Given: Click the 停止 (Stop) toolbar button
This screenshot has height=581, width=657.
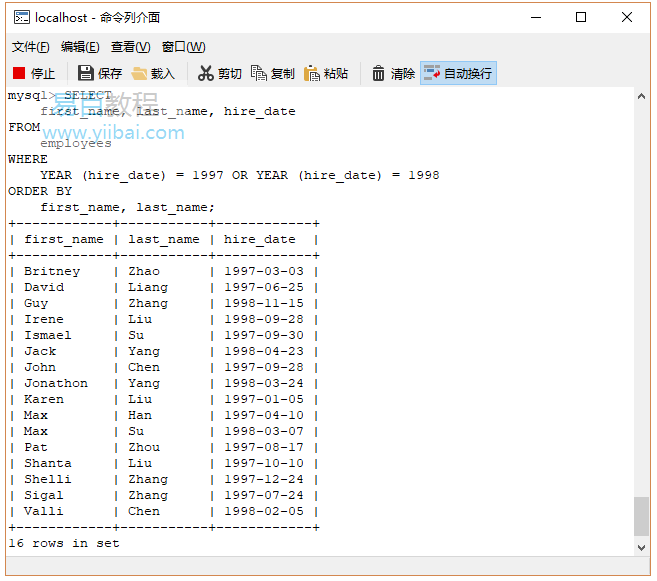Looking at the screenshot, I should click(34, 73).
